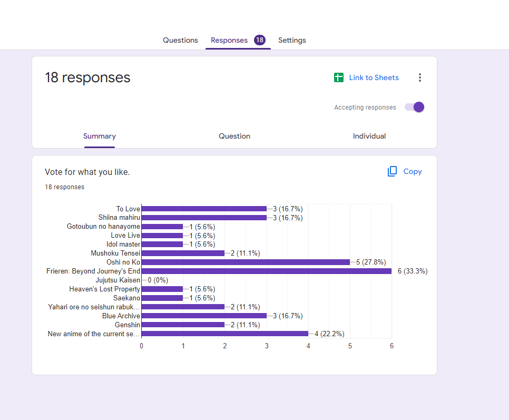
Task: Go to the Settings tab
Action: point(292,40)
